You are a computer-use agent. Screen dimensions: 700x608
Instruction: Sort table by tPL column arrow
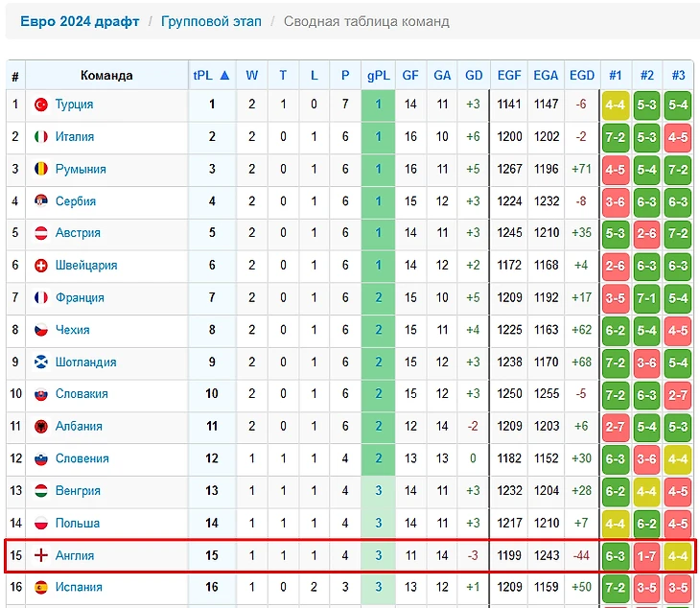pyautogui.click(x=224, y=75)
